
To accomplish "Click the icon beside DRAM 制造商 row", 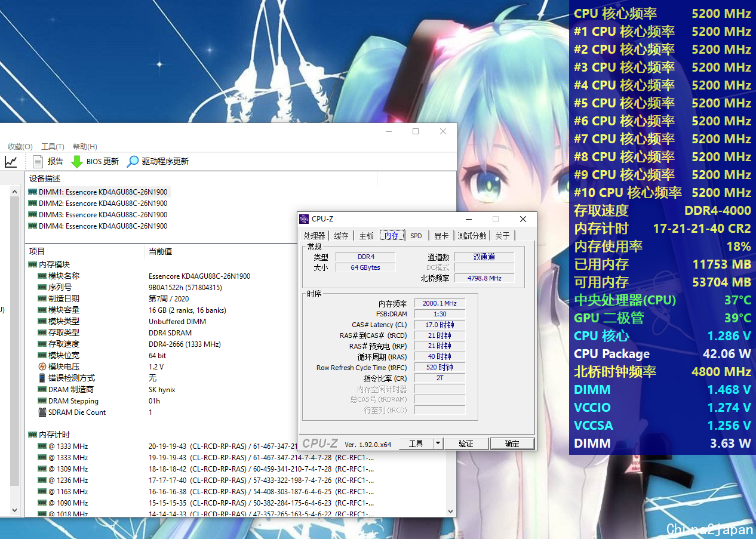I will point(42,389).
